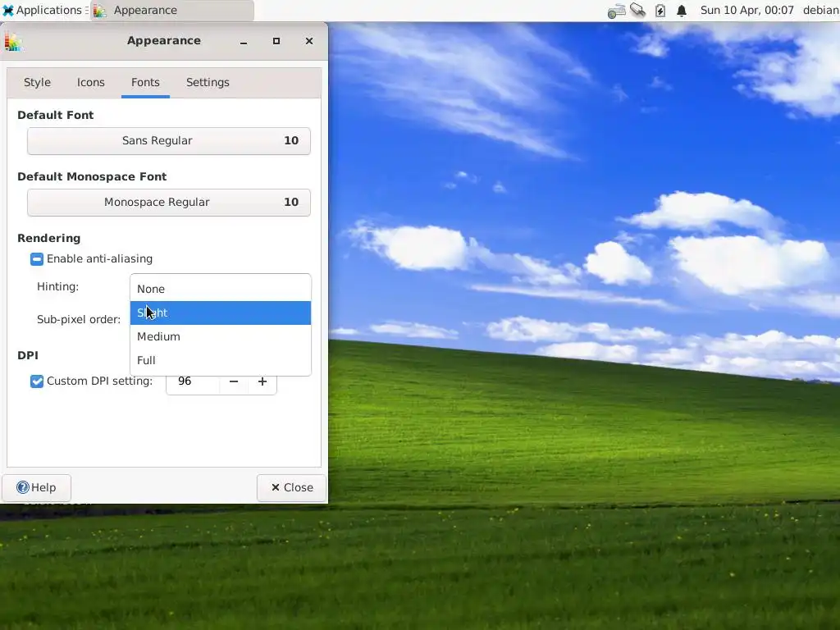Select the Fonts tab
The width and height of the screenshot is (840, 630).
click(145, 83)
